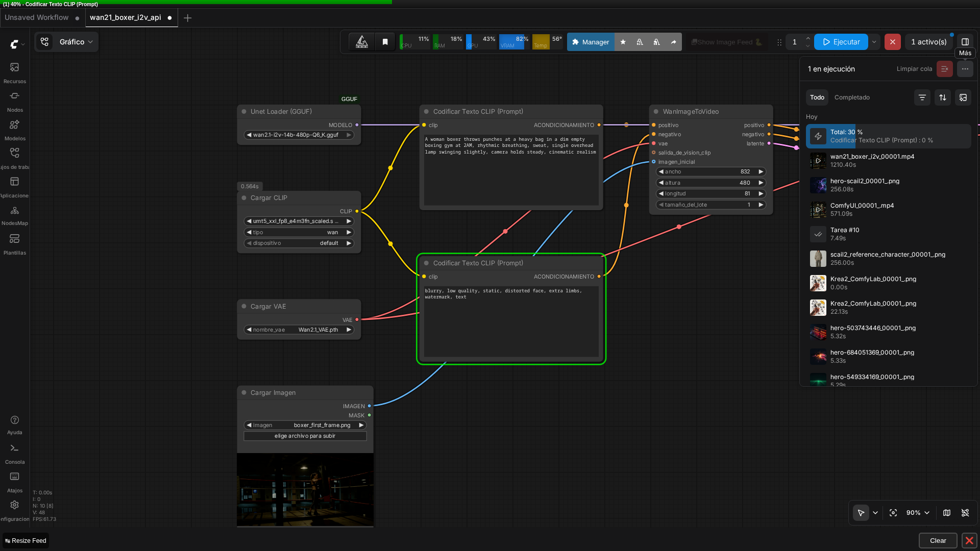This screenshot has width=980, height=551.
Task: Toggle link visibility icon in canvas toolbar
Action: point(965,513)
